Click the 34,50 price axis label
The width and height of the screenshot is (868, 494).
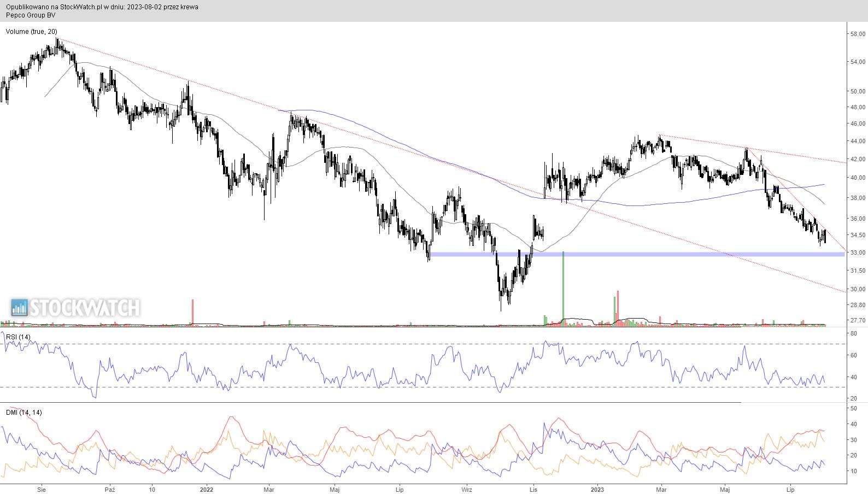pyautogui.click(x=858, y=235)
